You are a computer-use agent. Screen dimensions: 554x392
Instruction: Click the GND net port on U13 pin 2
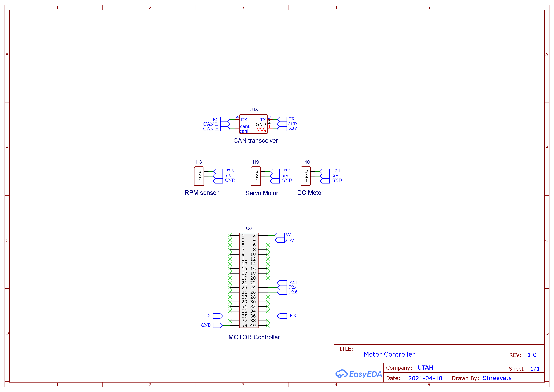click(282, 124)
